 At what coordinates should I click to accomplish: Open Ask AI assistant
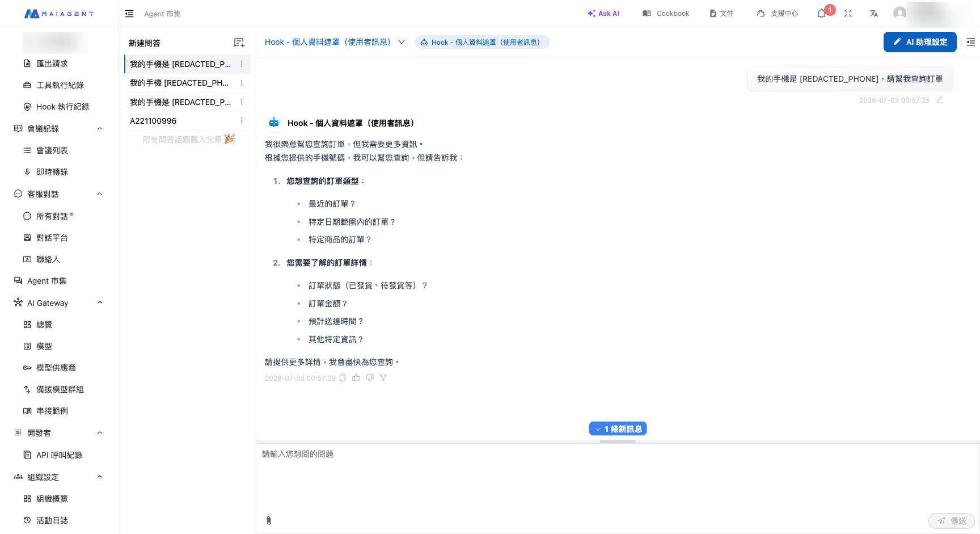[x=603, y=14]
